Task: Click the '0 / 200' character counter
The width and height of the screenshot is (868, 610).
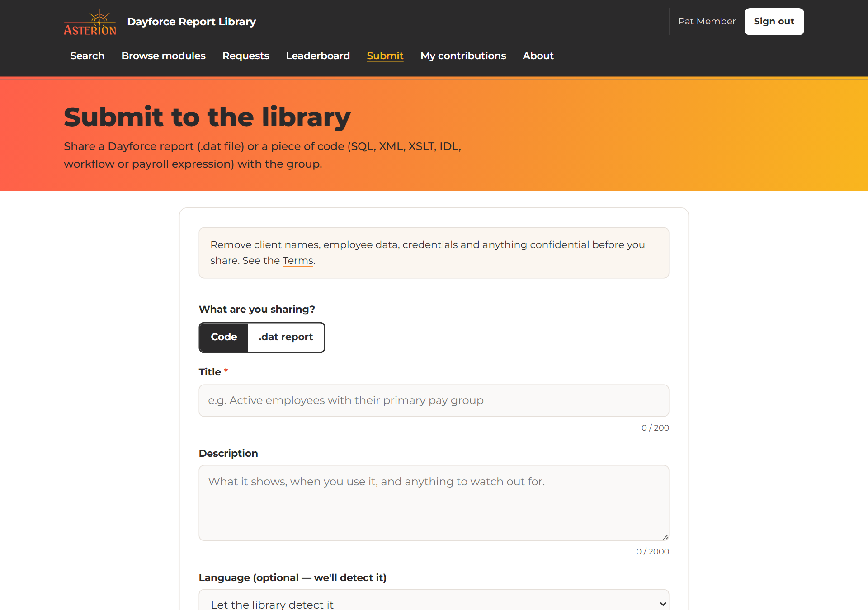Action: [x=655, y=427]
